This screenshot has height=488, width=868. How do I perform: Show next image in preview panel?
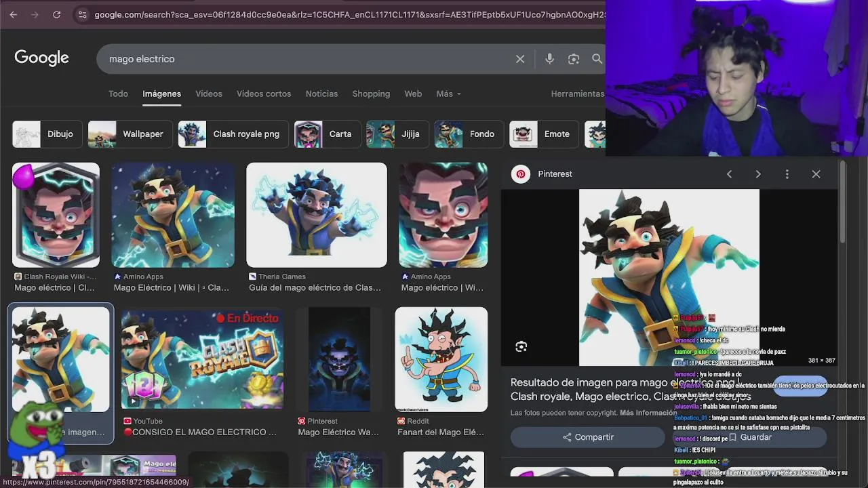point(758,174)
